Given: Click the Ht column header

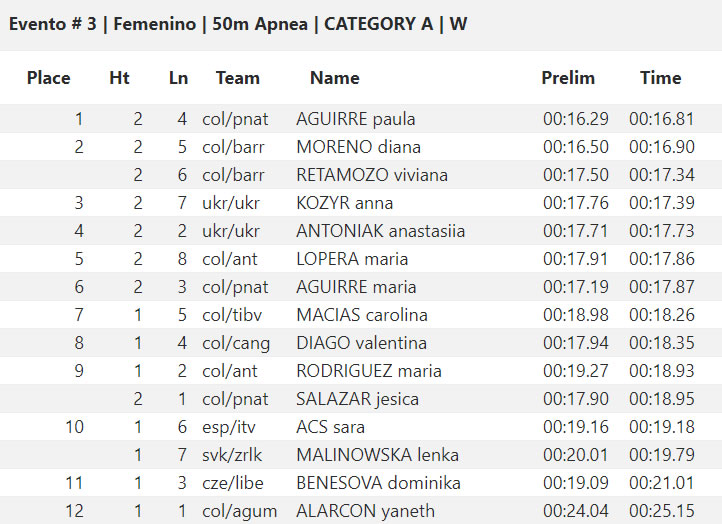Looking at the screenshot, I should pyautogui.click(x=119, y=78).
